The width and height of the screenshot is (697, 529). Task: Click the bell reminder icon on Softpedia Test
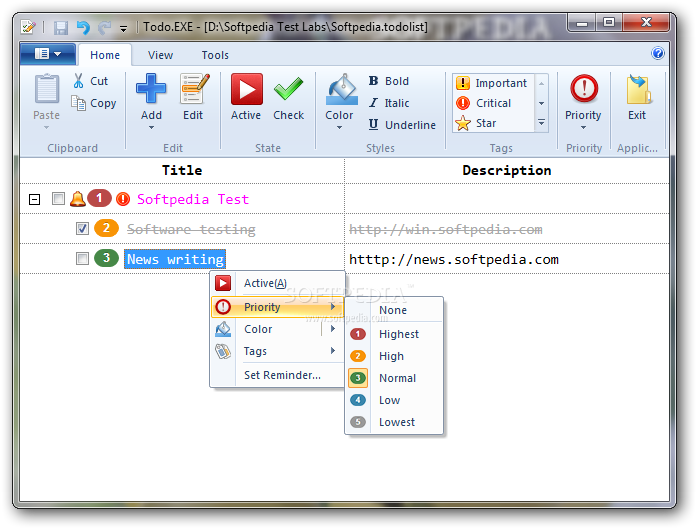[x=78, y=199]
